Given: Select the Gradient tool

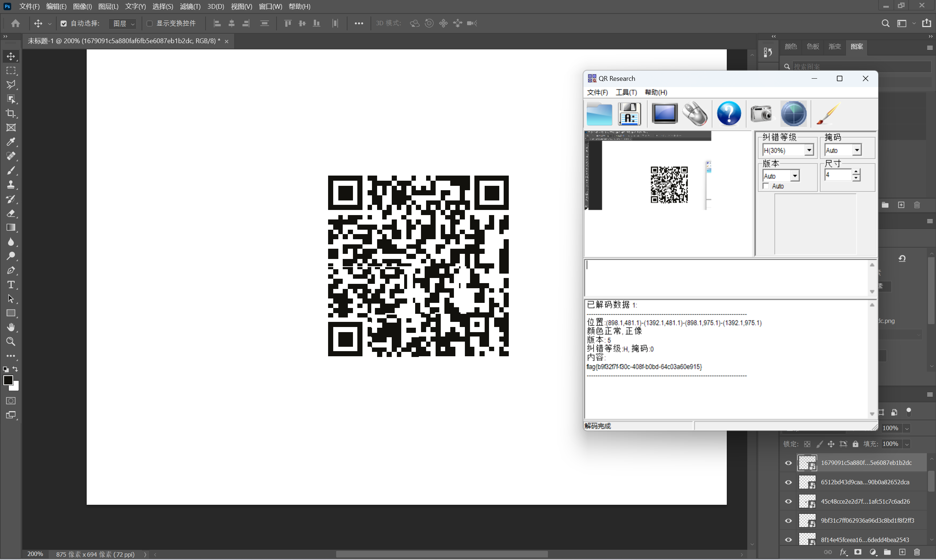Looking at the screenshot, I should [x=11, y=228].
